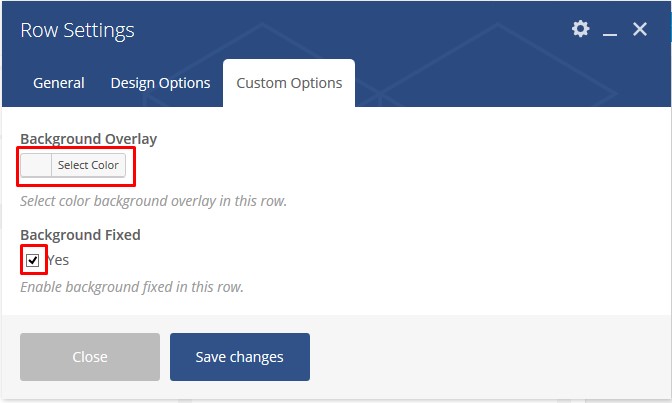Save the changes to the row

(240, 357)
